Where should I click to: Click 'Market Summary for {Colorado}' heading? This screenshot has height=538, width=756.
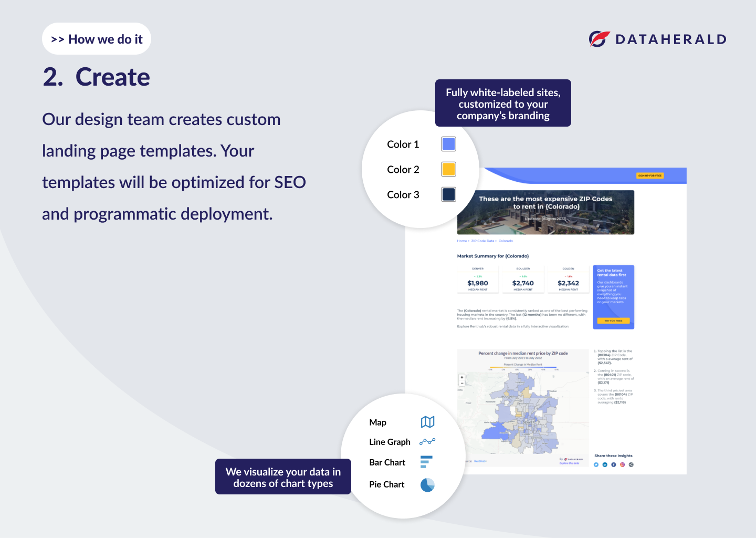point(493,256)
